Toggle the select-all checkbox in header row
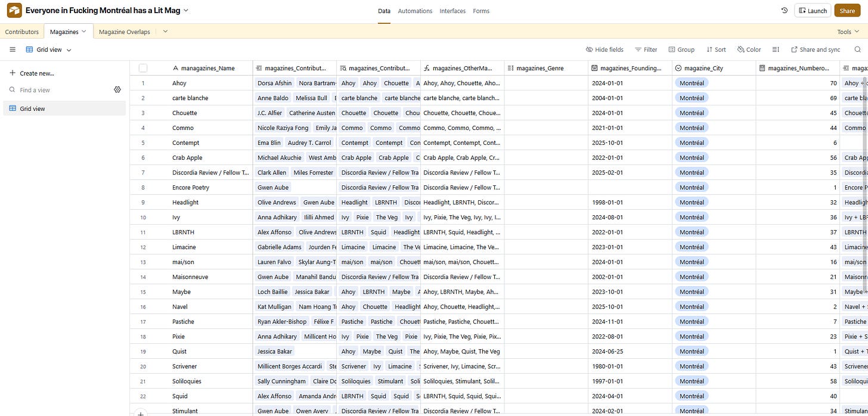The height and width of the screenshot is (416, 868). (x=143, y=68)
